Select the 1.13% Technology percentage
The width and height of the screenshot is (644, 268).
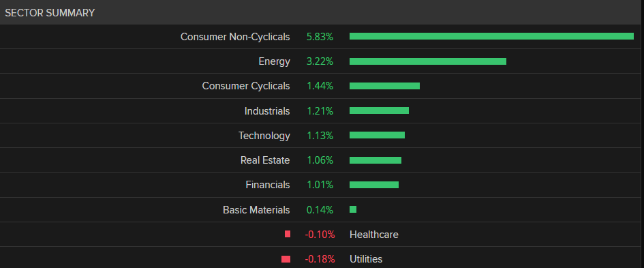point(320,136)
